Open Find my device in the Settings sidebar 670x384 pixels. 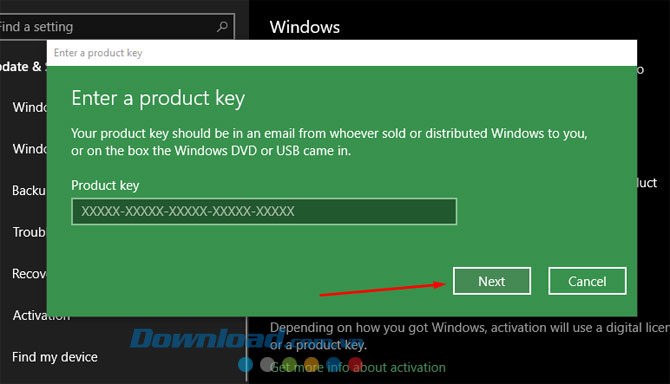pos(55,357)
